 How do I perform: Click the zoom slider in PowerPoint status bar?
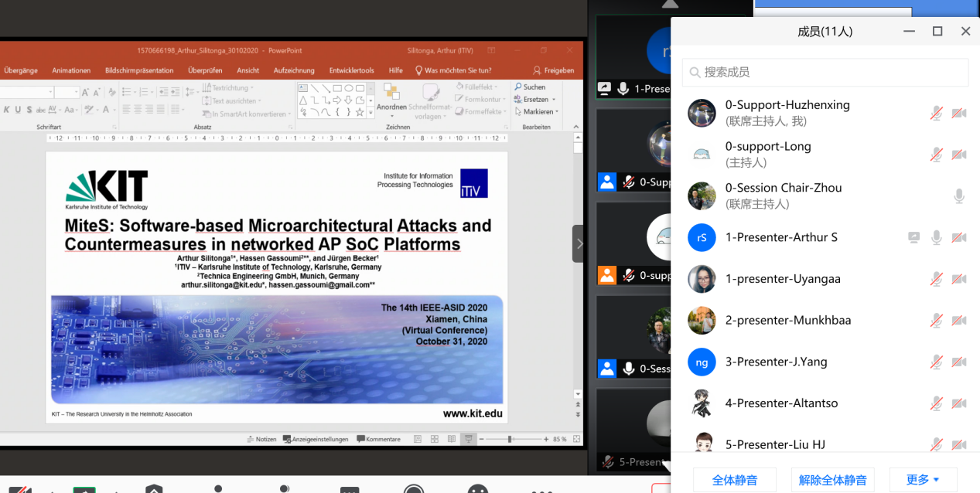click(x=510, y=439)
